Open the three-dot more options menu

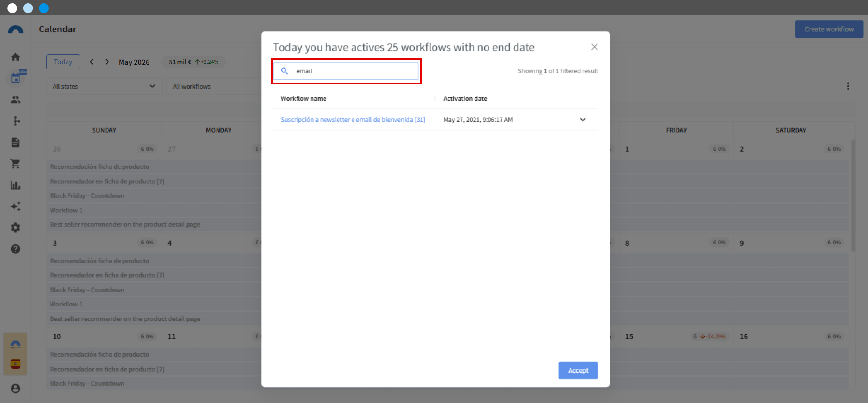click(x=848, y=86)
